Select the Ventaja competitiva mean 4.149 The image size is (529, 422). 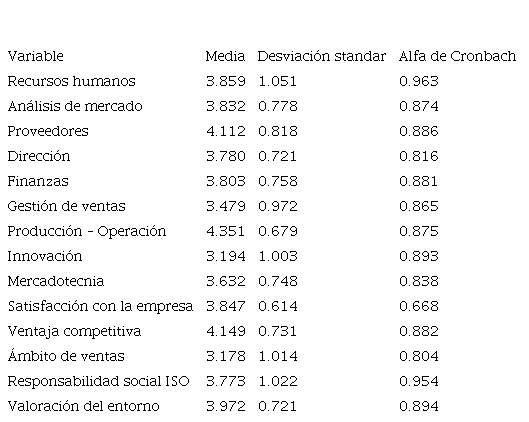point(226,331)
